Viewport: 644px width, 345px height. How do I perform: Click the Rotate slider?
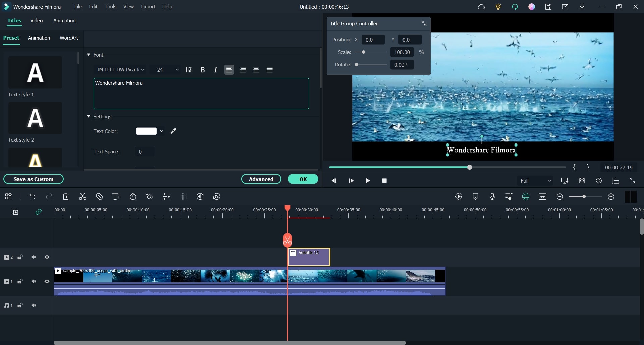coord(371,65)
